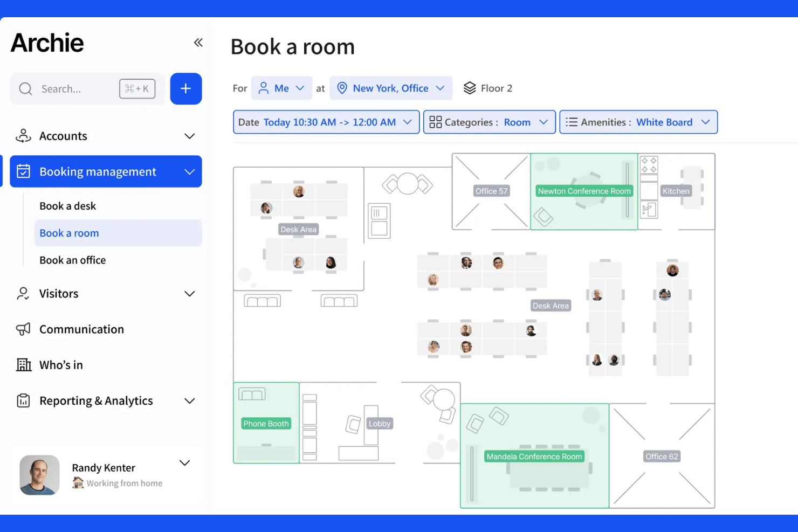Image resolution: width=798 pixels, height=532 pixels.
Task: Select the Visitors icon in sidebar
Action: click(x=22, y=293)
